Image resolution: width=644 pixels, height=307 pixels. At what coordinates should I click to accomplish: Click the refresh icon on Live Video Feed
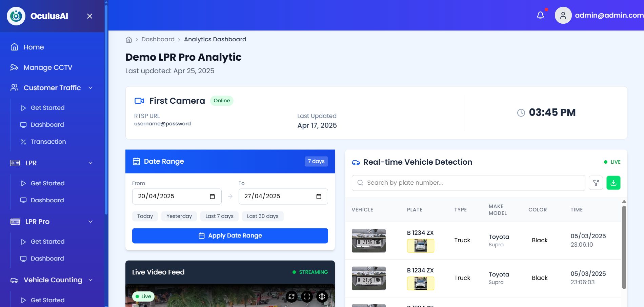click(x=291, y=296)
